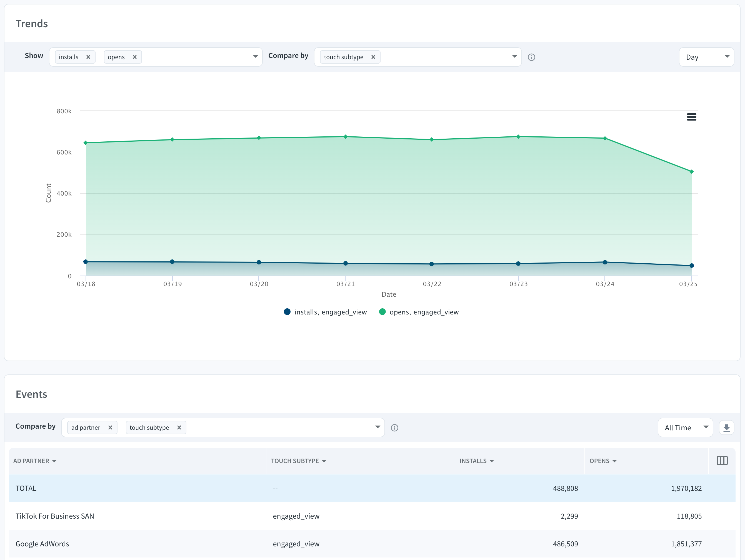Viewport: 745px width, 560px height.
Task: Download the Events table data
Action: click(x=726, y=428)
